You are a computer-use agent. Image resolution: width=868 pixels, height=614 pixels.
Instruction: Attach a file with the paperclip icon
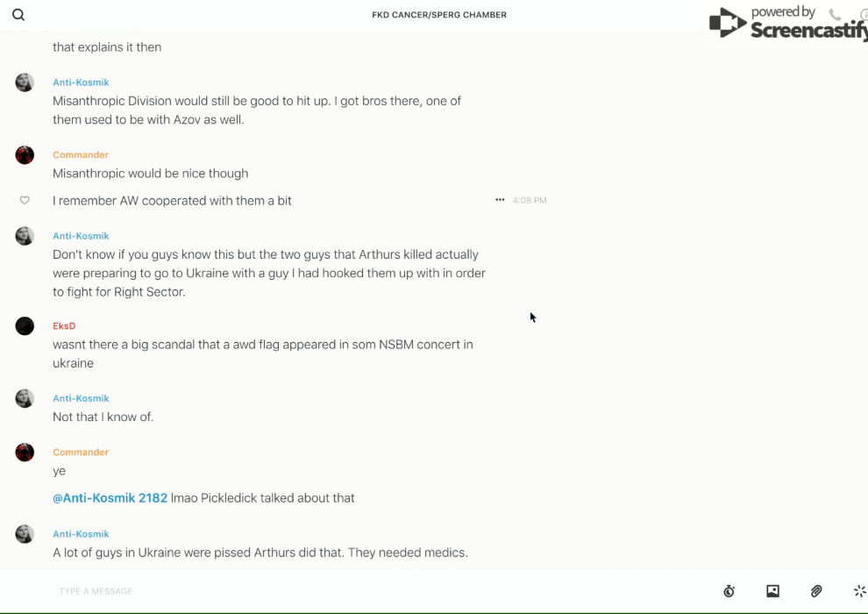click(816, 591)
